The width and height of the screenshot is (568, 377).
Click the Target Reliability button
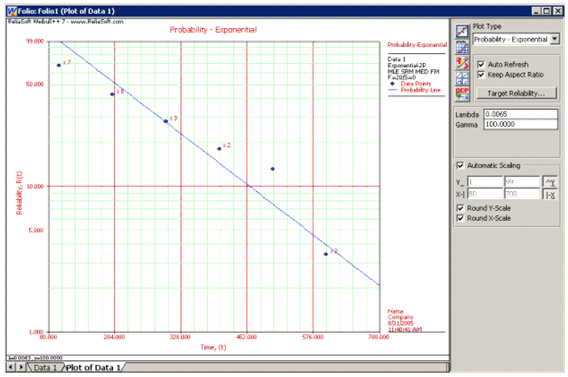click(x=516, y=93)
